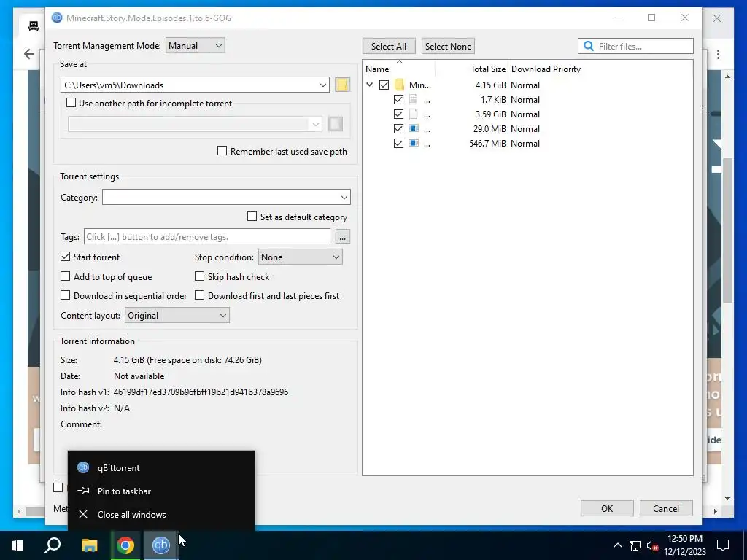Click the Tags input field
The image size is (747, 560).
206,237
